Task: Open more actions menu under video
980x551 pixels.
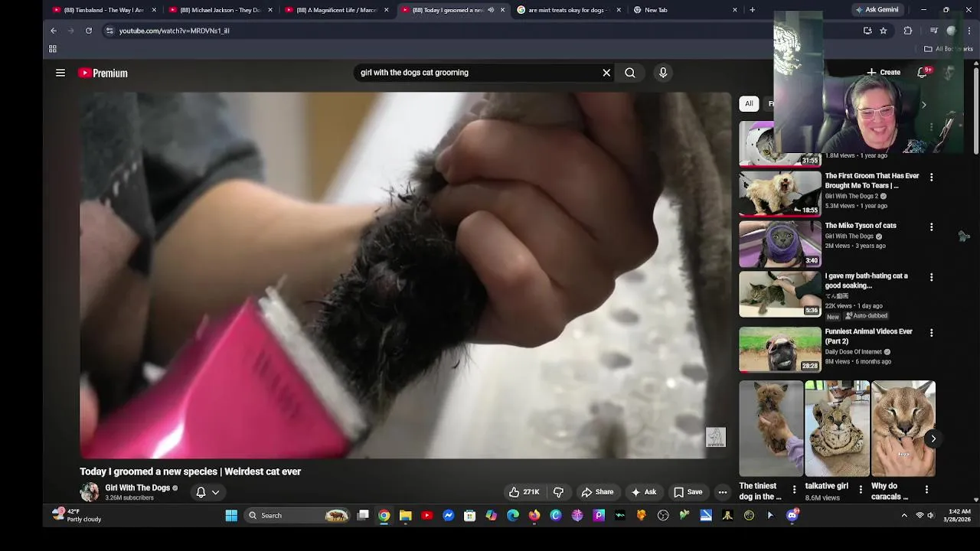Action: point(723,492)
